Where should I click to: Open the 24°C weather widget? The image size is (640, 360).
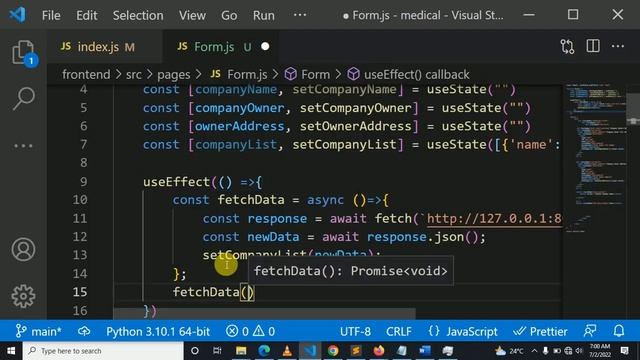click(x=509, y=351)
